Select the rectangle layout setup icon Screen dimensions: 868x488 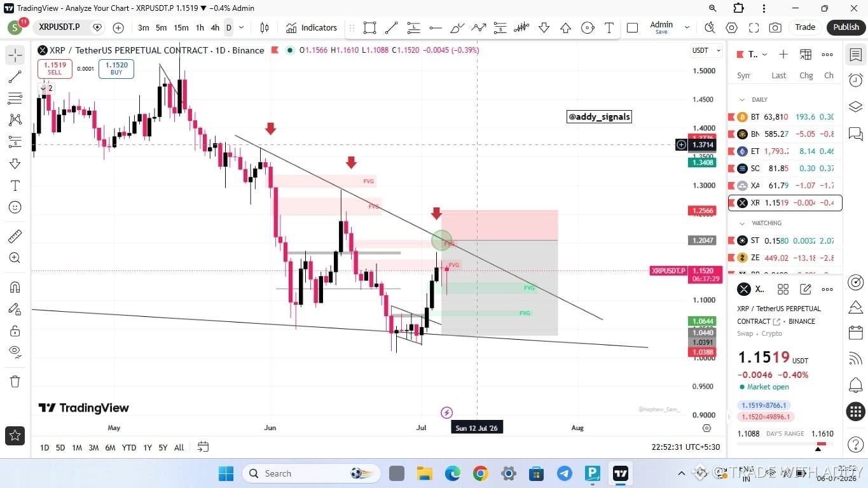pyautogui.click(x=632, y=27)
